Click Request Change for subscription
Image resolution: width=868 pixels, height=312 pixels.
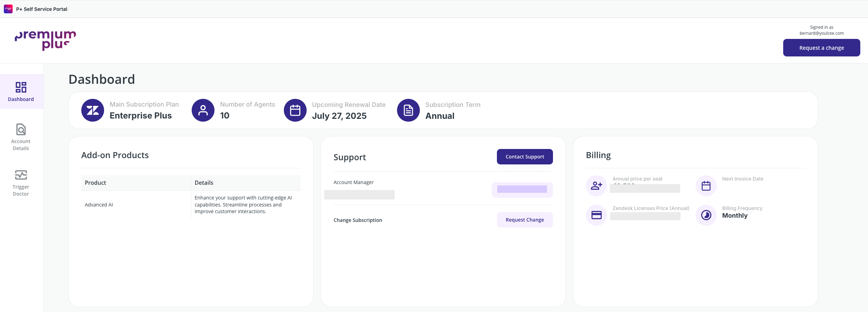(525, 220)
